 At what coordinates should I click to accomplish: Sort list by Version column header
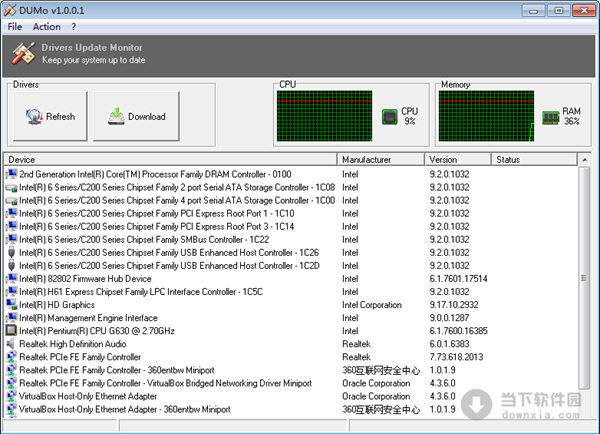458,160
